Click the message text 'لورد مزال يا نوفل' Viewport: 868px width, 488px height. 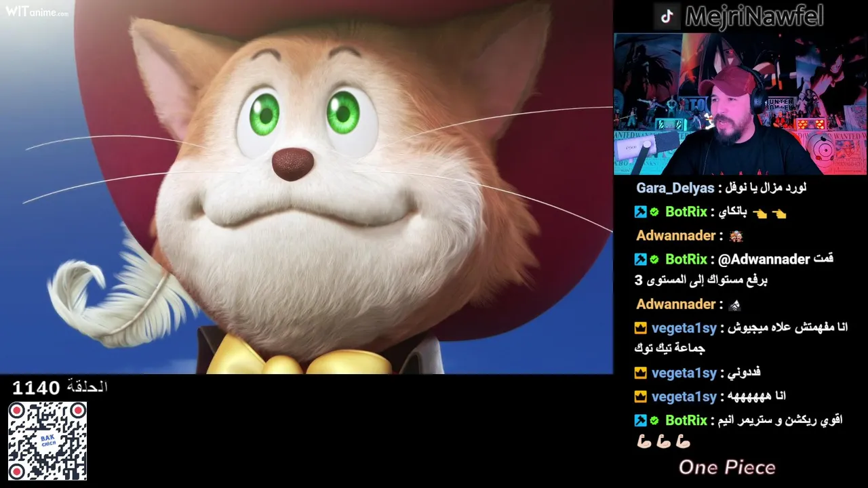tap(767, 188)
